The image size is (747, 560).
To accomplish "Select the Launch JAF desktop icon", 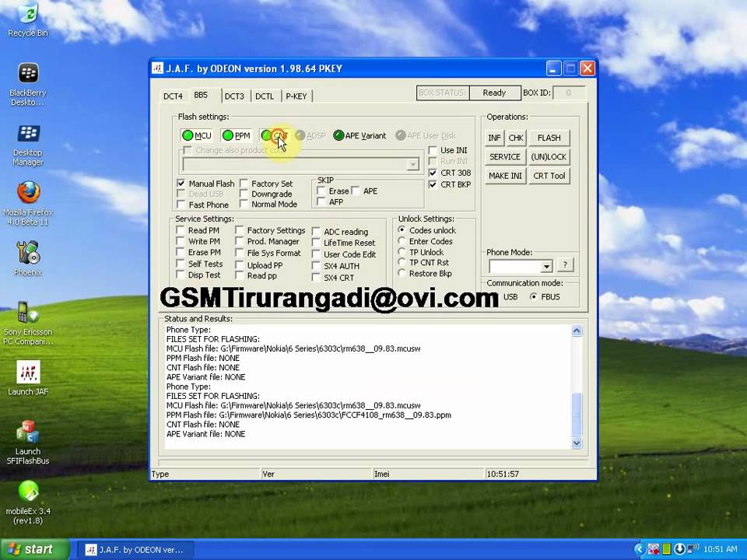I will coord(28,378).
